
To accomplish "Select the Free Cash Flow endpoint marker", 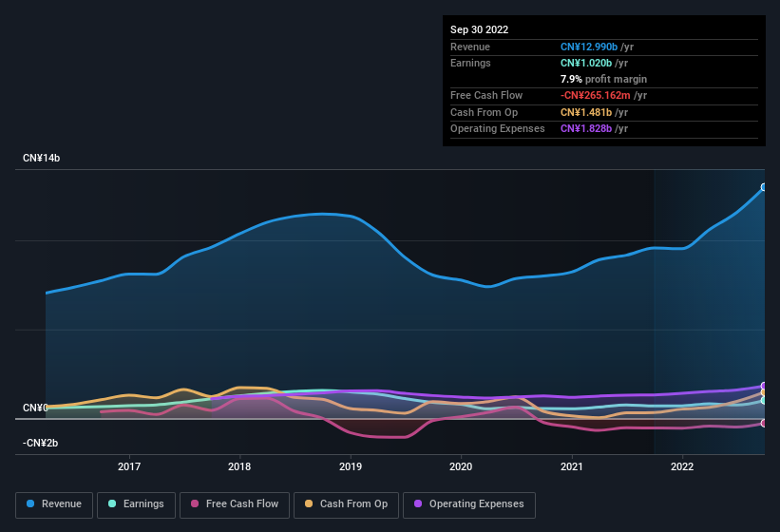I will (764, 423).
